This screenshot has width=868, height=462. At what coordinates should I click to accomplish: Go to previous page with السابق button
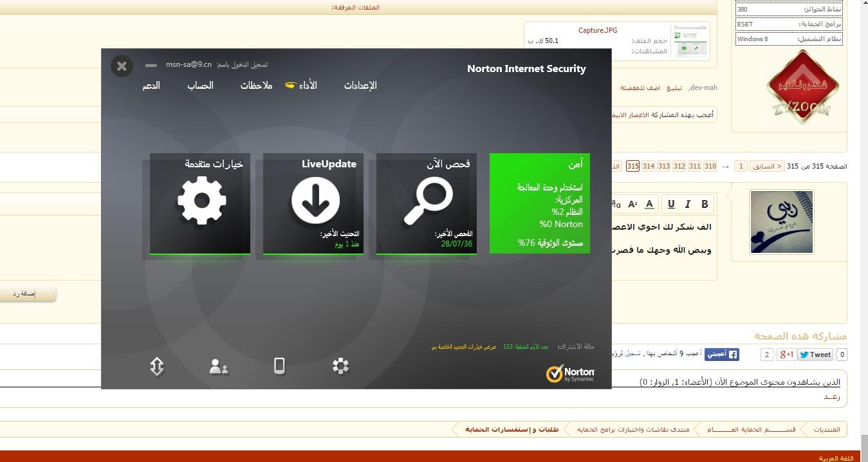click(767, 166)
